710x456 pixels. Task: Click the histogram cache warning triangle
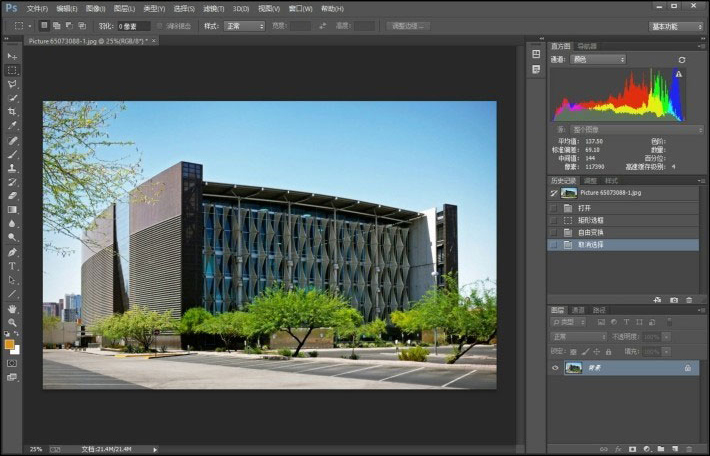click(x=678, y=74)
